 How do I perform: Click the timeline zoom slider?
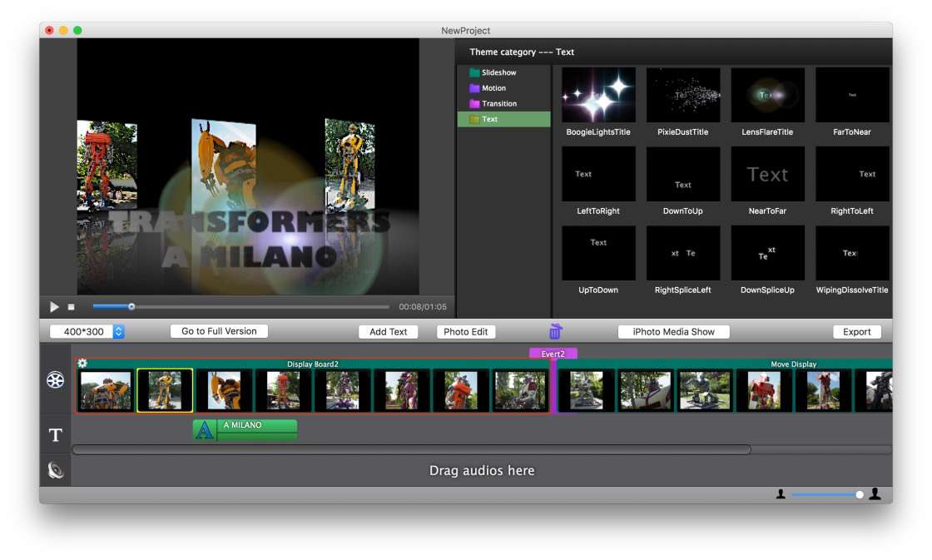[825, 494]
